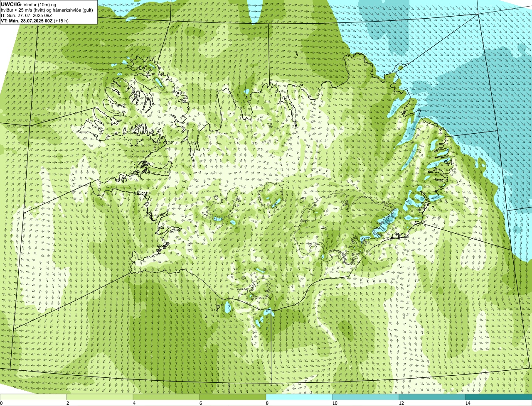Click the "hviður > 25 m/s (hvítt)" legend line
The width and height of the screenshot is (532, 406).
tap(47, 10)
